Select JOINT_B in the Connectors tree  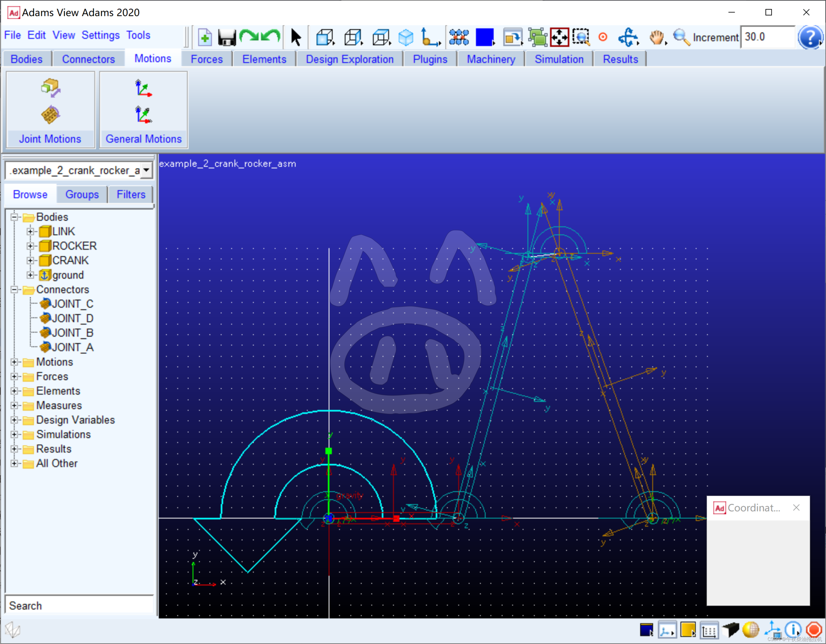(72, 333)
